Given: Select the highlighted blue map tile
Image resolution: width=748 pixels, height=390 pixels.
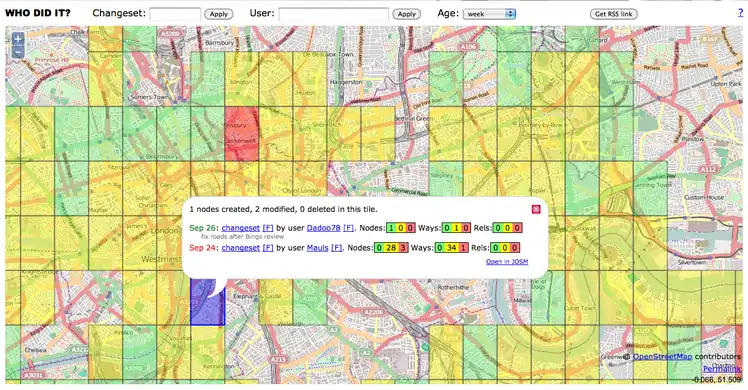Looking at the screenshot, I should coord(208,302).
